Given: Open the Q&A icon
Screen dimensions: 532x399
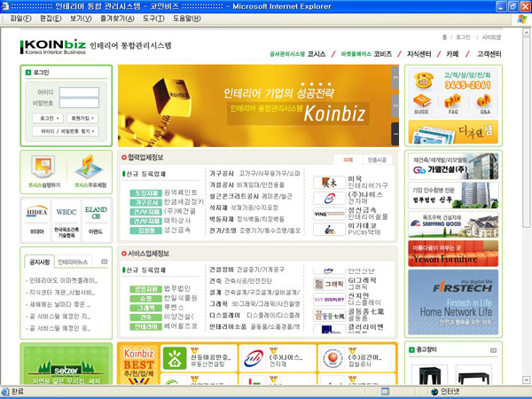Looking at the screenshot, I should tap(484, 100).
